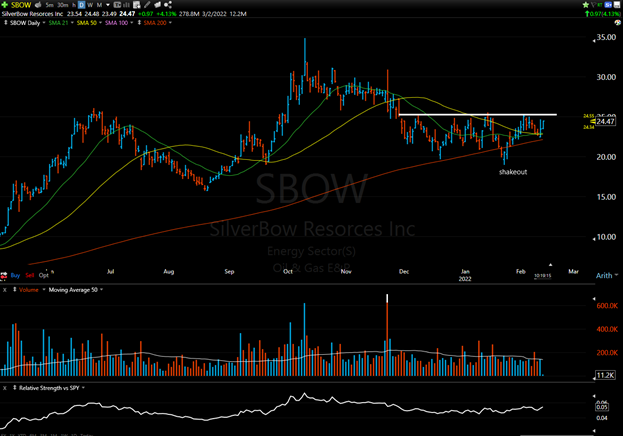The image size is (623, 436).
Task: Open the Volume indicator dropdown
Action: 44,290
